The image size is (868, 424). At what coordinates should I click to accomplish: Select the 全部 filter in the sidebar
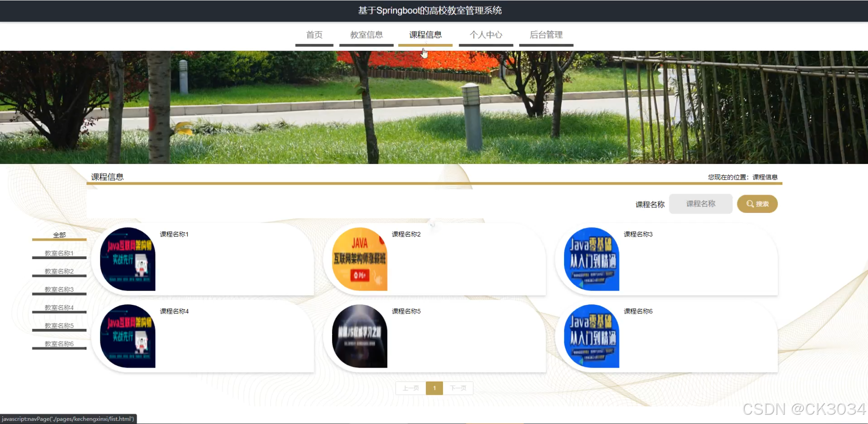(x=59, y=235)
